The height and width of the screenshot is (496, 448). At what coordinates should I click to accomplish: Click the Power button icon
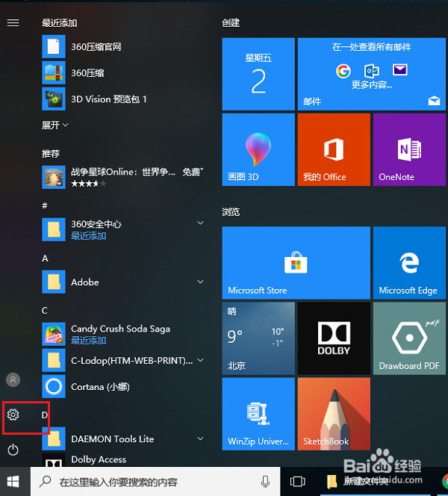(13, 450)
